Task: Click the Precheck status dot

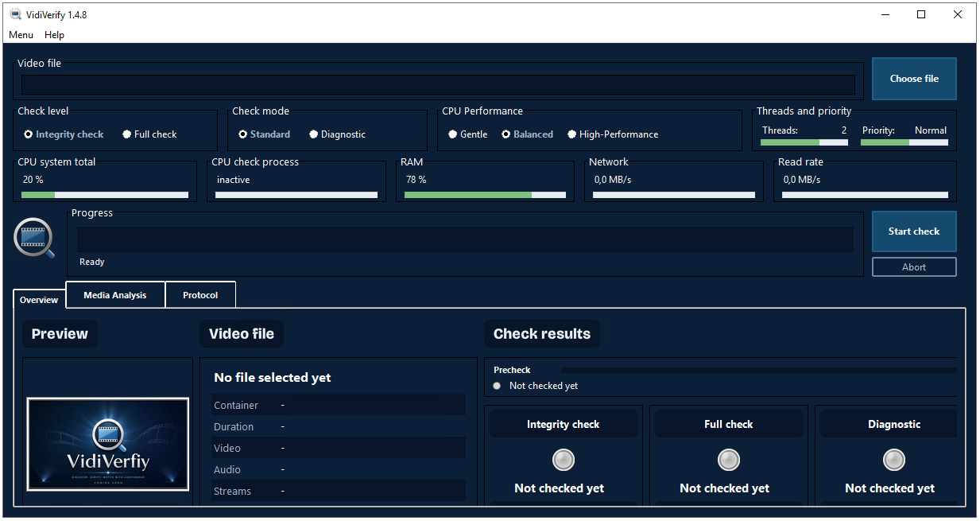Action: tap(497, 386)
